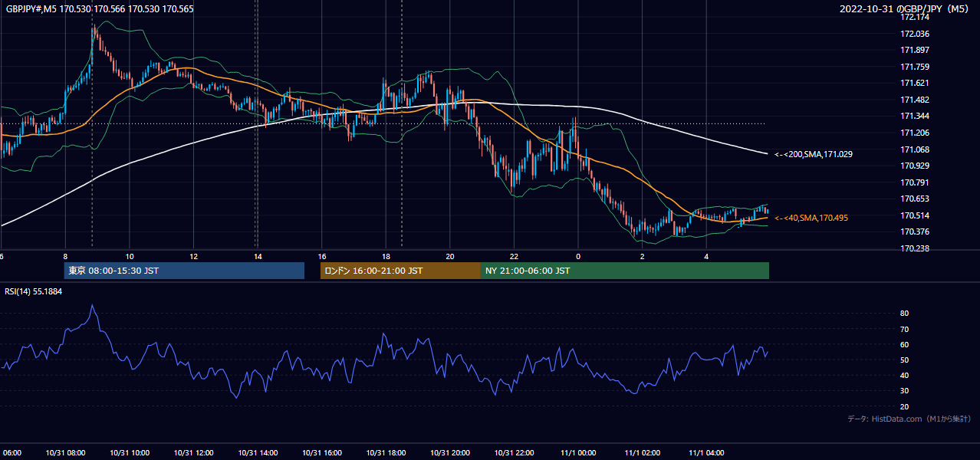Click the bottom time label 10/31 14:00
The width and height of the screenshot is (980, 460).
[258, 452]
